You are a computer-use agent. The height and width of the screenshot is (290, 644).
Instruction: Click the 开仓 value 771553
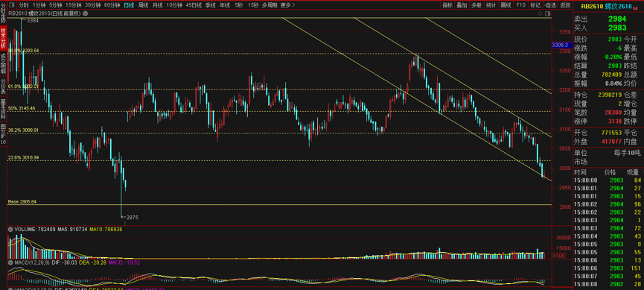point(610,133)
